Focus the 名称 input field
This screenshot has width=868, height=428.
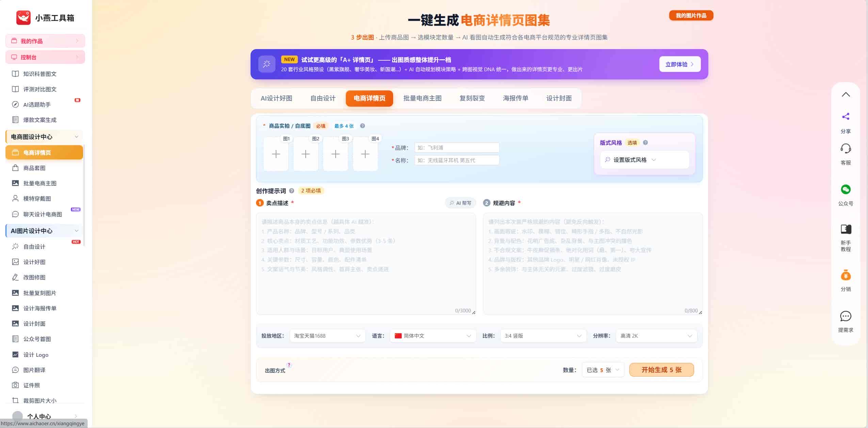tap(457, 160)
